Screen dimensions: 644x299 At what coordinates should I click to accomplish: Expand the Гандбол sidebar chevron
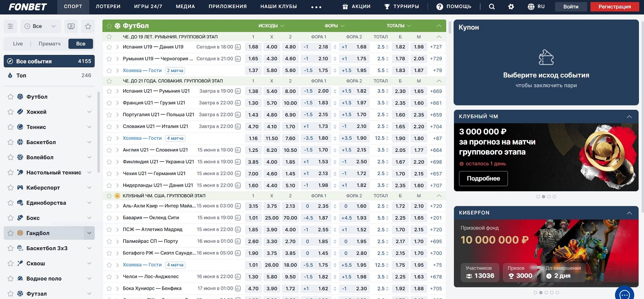89,233
